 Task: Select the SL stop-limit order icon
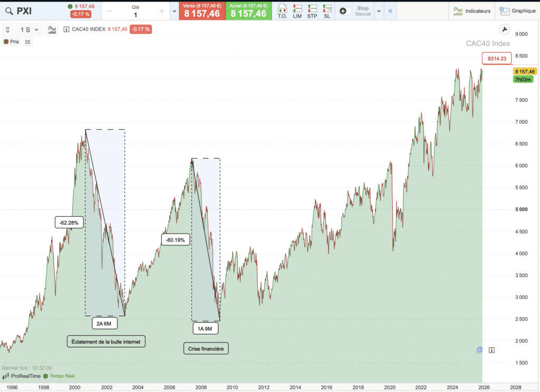pyautogui.click(x=326, y=11)
